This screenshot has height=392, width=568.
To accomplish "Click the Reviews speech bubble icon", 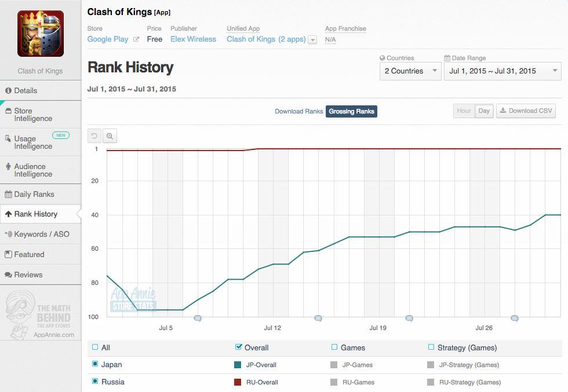I will [8, 274].
